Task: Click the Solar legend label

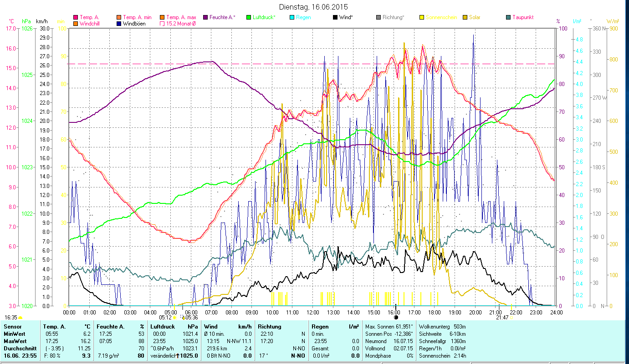Action: [x=474, y=17]
